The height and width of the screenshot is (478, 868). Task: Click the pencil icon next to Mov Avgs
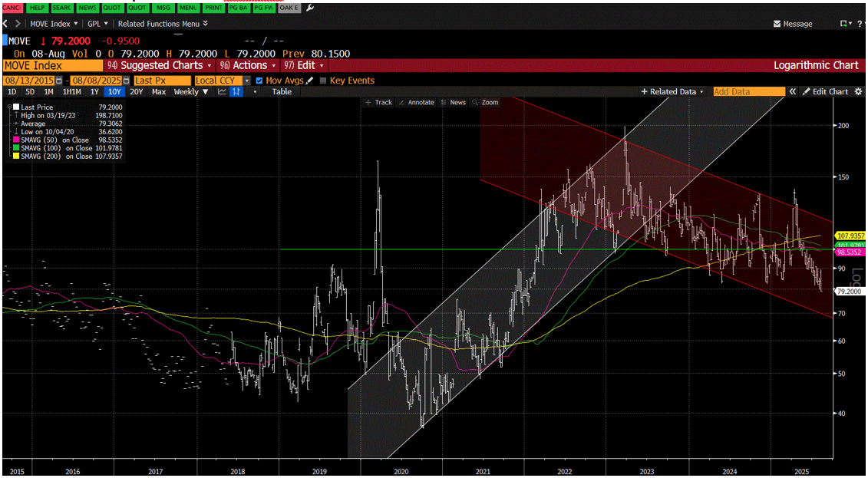309,81
